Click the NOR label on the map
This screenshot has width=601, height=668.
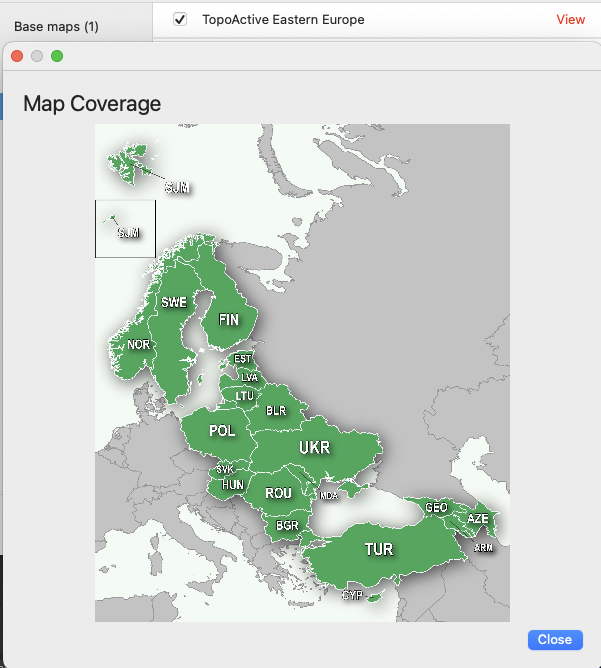[138, 344]
